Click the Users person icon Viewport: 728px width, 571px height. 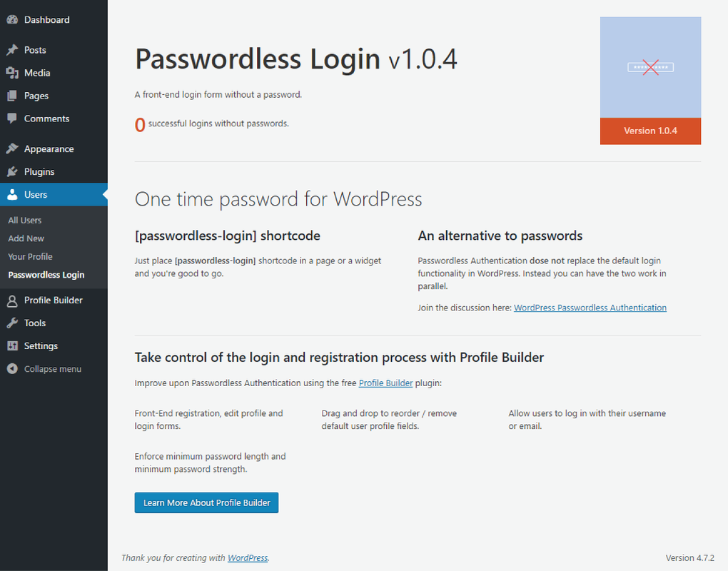(x=11, y=194)
